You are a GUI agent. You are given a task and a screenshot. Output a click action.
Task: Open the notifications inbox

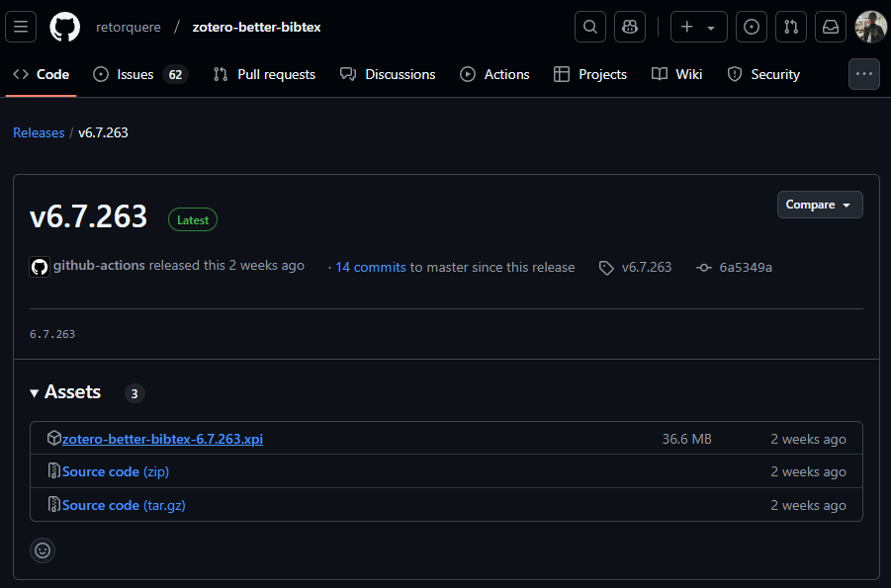tap(831, 27)
